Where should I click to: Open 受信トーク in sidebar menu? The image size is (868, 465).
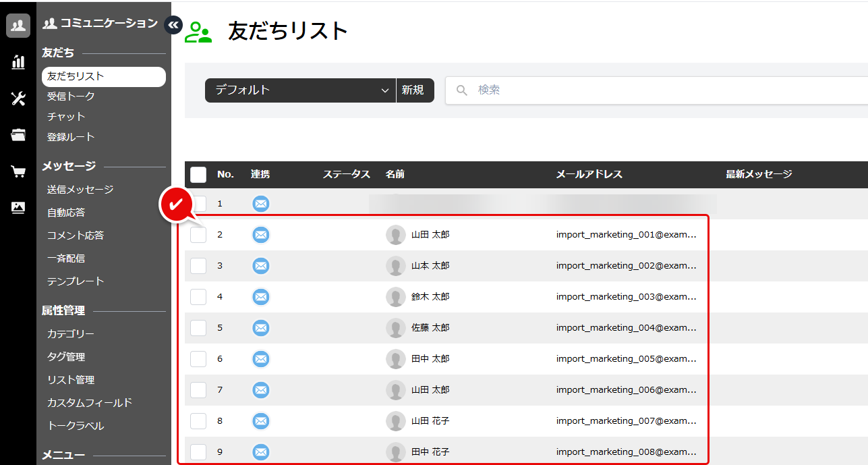pos(71,97)
